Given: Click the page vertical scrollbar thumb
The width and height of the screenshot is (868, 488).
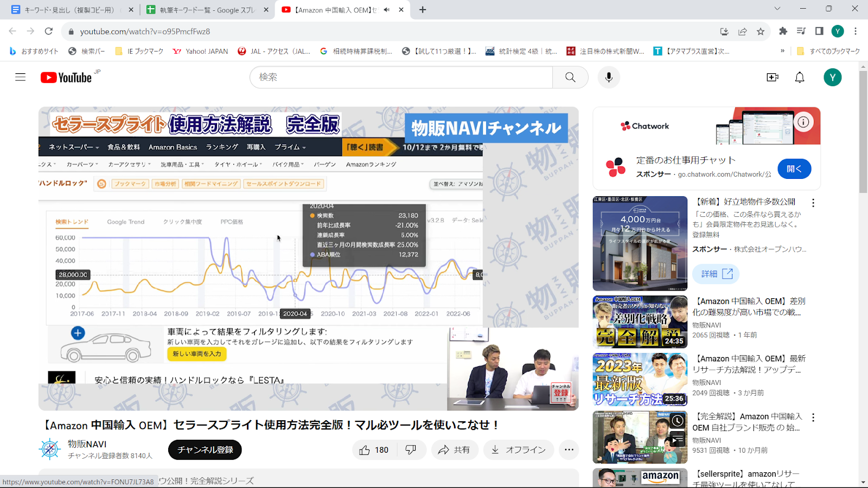Looking at the screenshot, I should 863,131.
